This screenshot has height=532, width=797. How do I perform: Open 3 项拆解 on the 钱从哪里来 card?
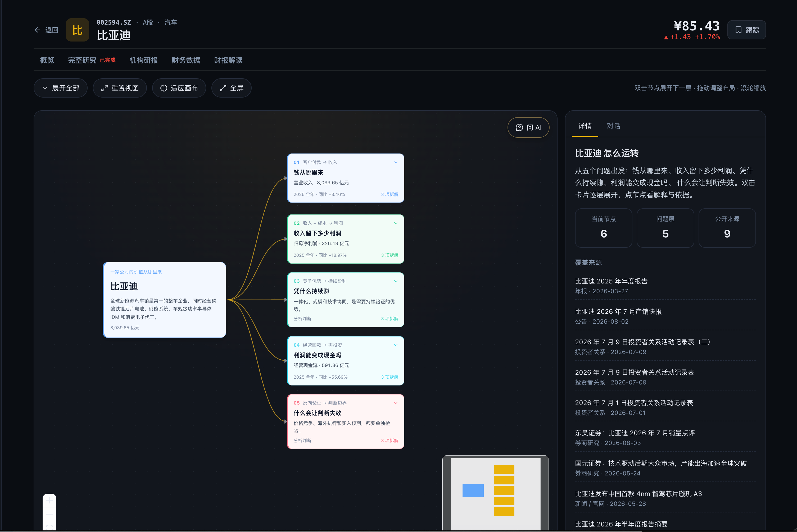pos(390,194)
